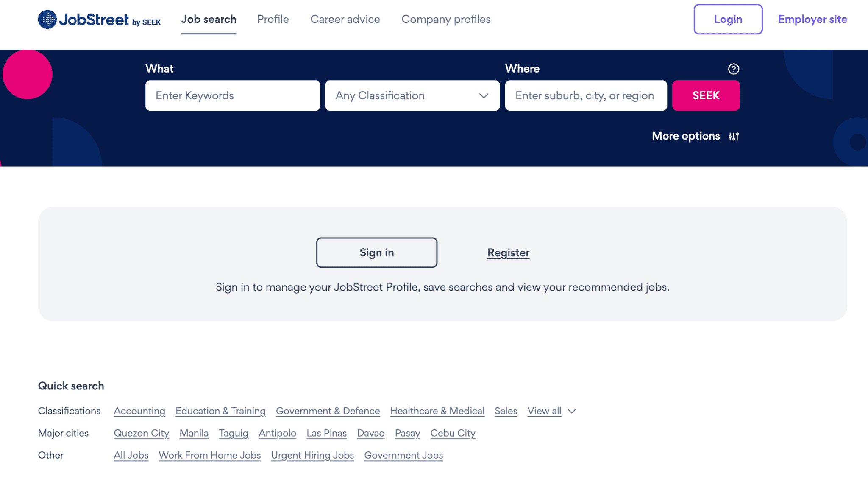Open the Employer site link
Screen dimensions: 868x504
pos(812,20)
